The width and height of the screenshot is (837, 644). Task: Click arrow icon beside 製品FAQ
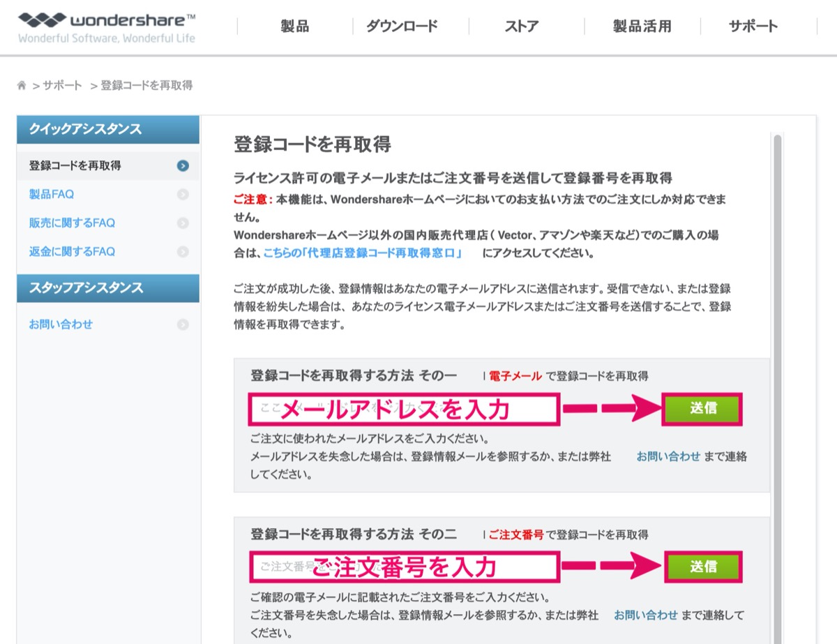click(x=183, y=195)
